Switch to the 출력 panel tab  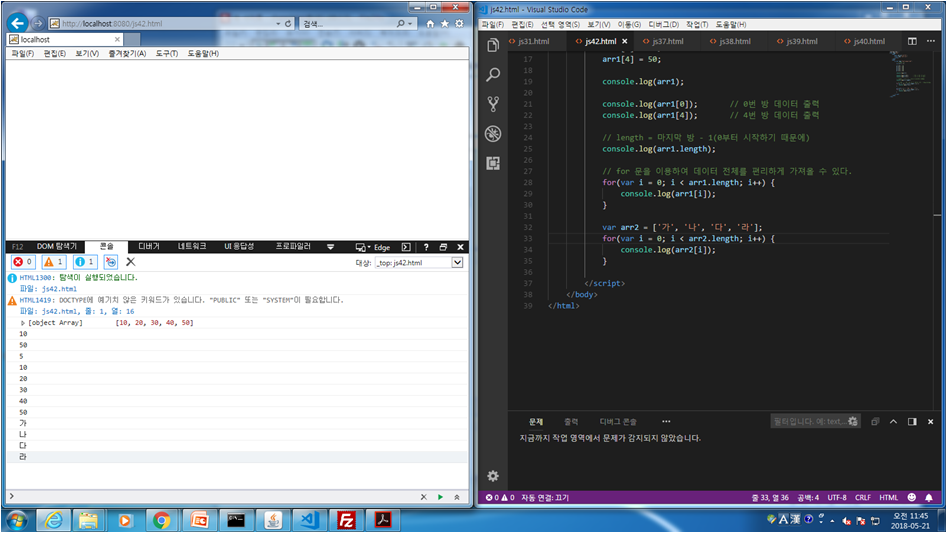click(x=571, y=421)
